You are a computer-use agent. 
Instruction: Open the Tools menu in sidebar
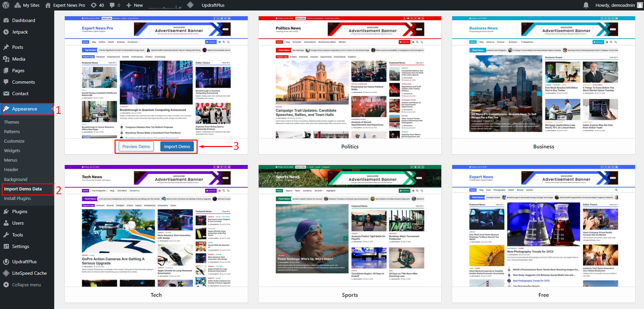pyautogui.click(x=17, y=235)
